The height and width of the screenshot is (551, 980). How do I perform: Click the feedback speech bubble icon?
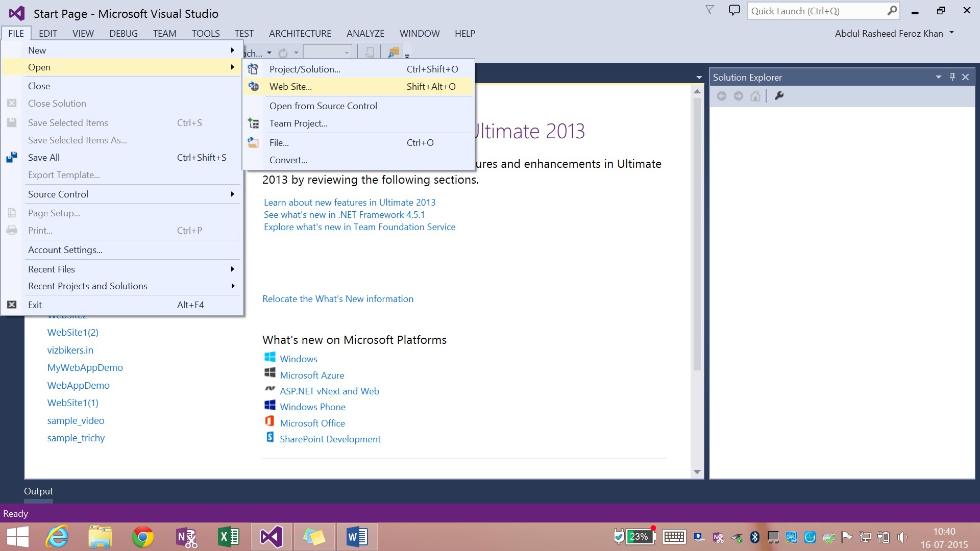coord(734,10)
